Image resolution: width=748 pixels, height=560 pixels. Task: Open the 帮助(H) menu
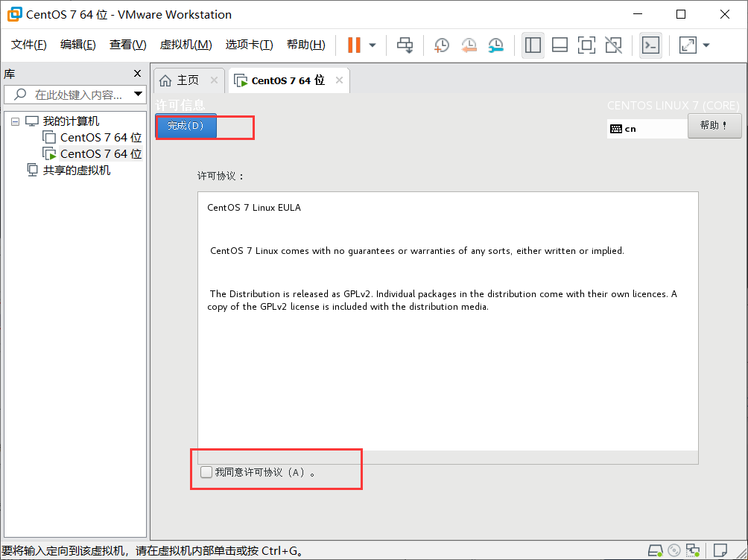[x=305, y=45]
